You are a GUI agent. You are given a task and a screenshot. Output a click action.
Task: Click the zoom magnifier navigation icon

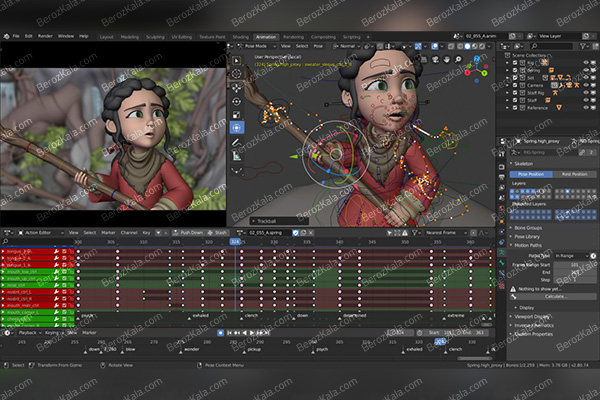458,59
